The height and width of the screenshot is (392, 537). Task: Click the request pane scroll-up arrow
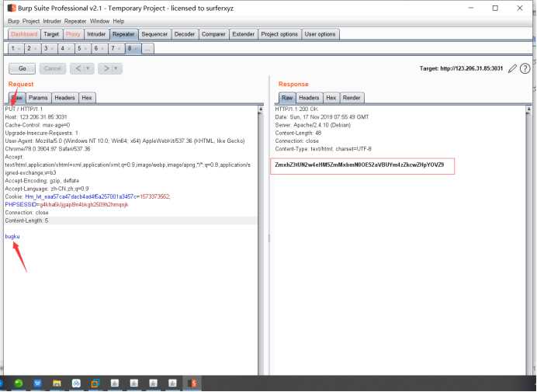coord(261,109)
